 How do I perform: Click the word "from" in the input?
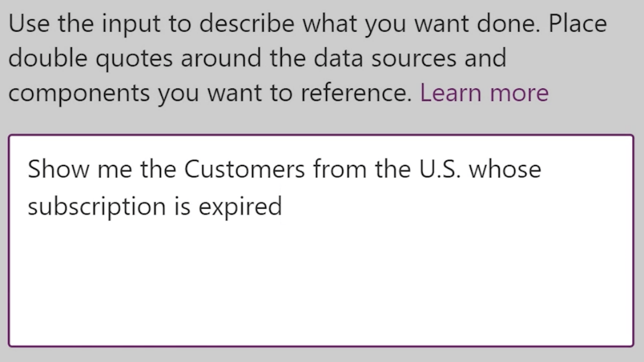click(x=340, y=169)
